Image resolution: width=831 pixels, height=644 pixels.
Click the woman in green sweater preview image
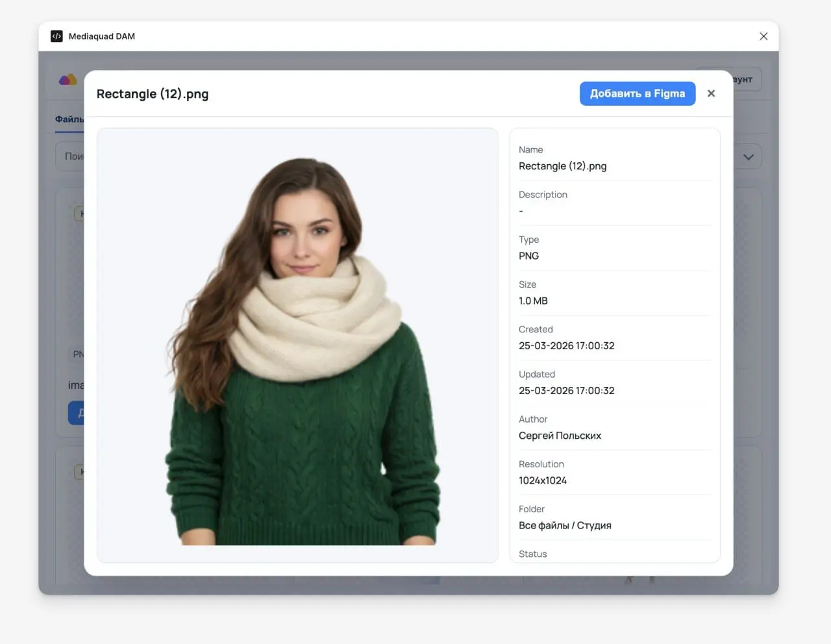point(297,345)
